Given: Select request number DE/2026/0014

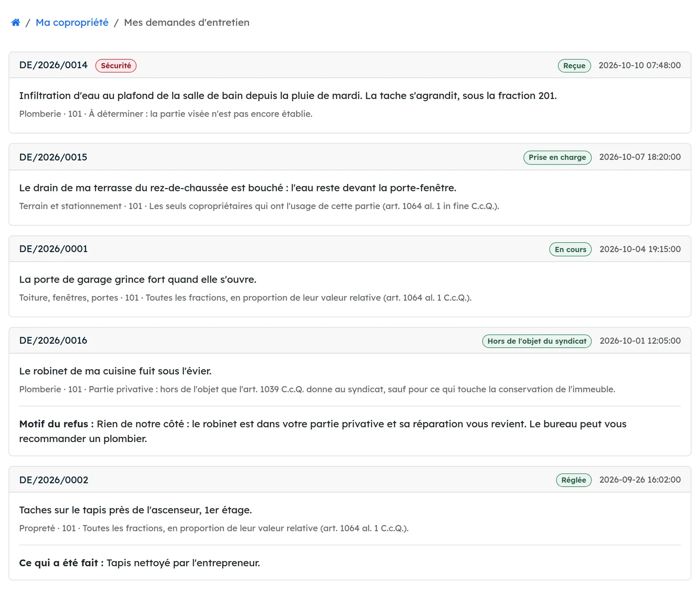Looking at the screenshot, I should [53, 65].
